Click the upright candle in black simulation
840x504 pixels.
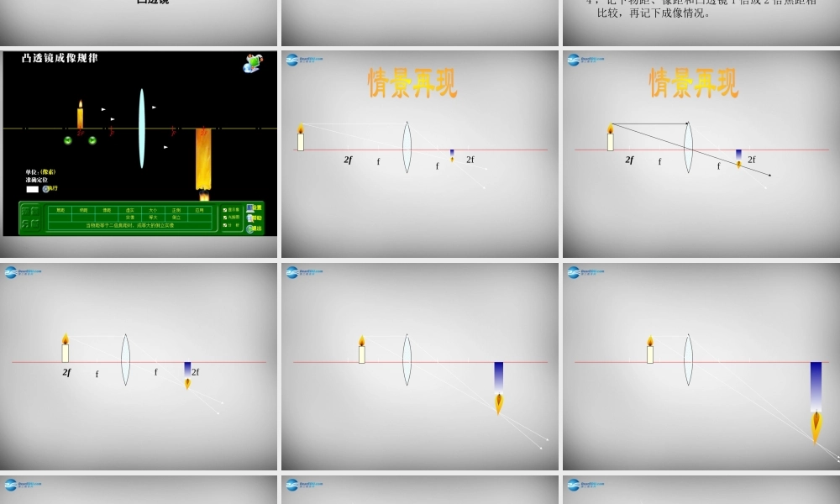pyautogui.click(x=80, y=115)
